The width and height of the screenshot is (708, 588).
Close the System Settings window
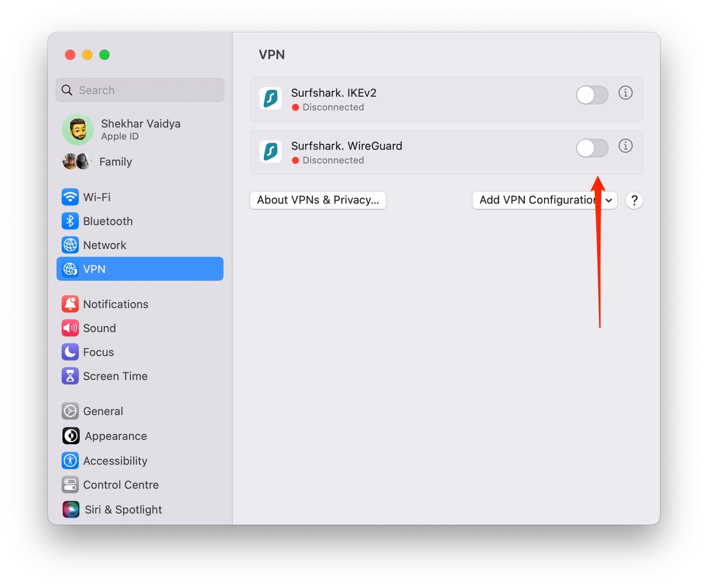point(70,55)
